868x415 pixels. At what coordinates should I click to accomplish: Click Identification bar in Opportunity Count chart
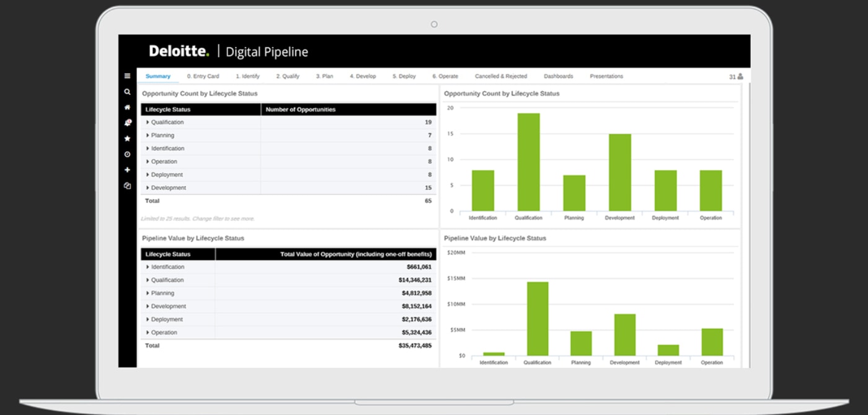483,190
